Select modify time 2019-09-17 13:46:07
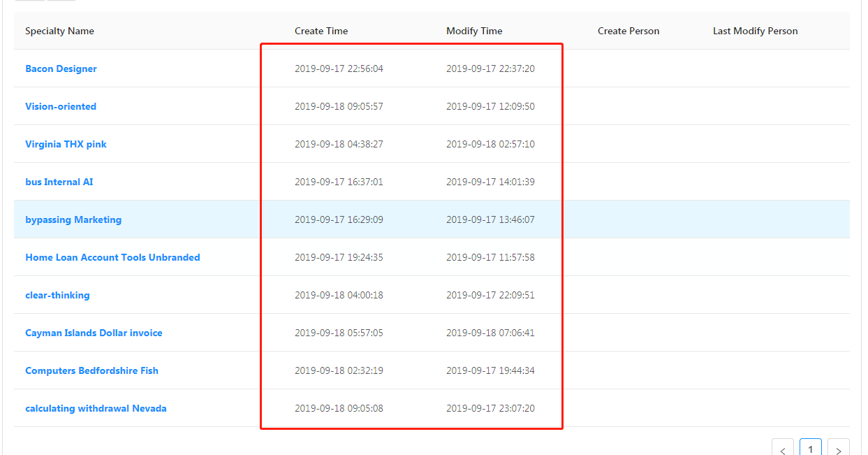Viewport: 868px width, 455px height. pos(490,219)
